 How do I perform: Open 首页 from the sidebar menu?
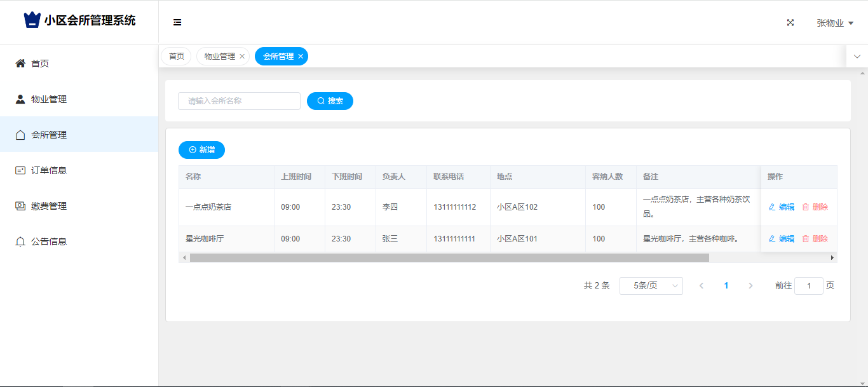[40, 64]
